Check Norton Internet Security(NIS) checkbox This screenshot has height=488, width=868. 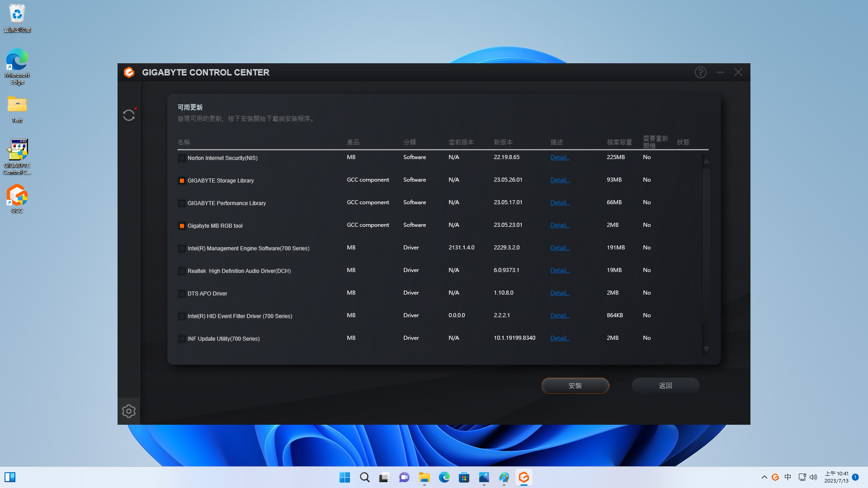click(182, 158)
